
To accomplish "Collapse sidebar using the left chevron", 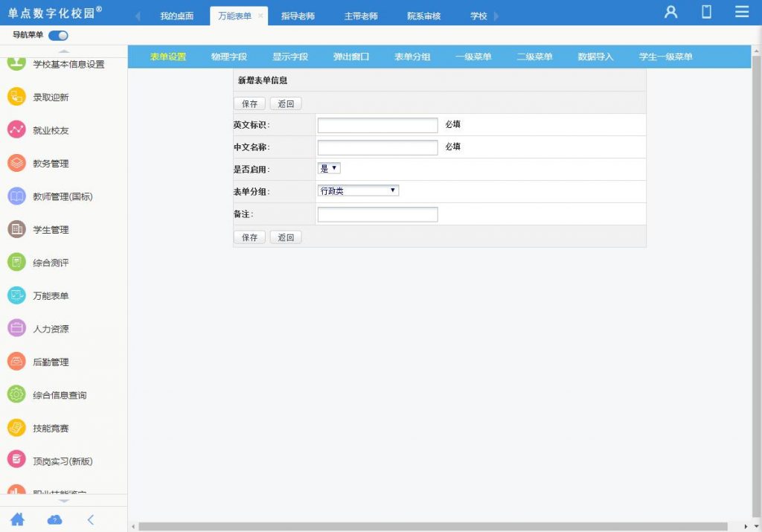I will click(91, 519).
